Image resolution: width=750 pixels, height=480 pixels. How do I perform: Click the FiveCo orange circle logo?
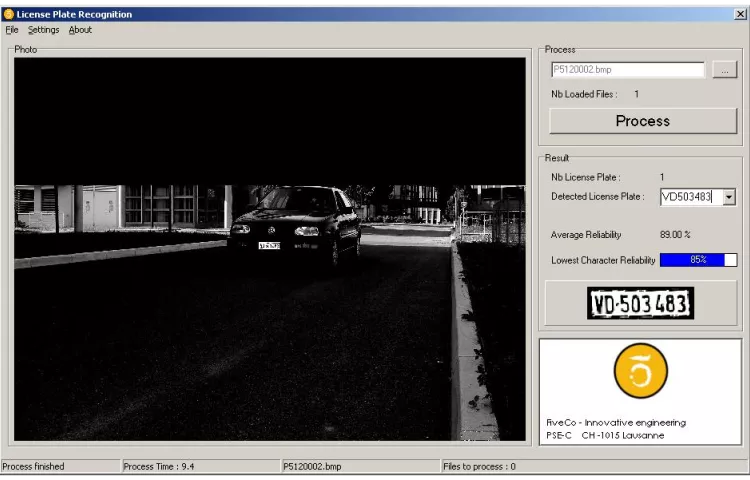click(x=640, y=371)
